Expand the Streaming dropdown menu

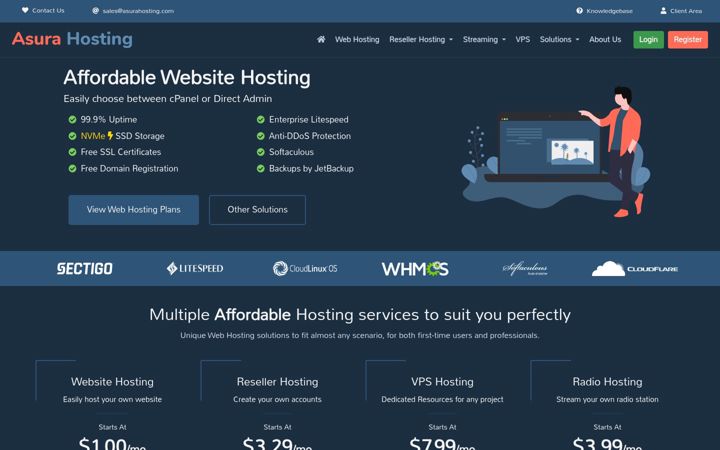point(484,39)
